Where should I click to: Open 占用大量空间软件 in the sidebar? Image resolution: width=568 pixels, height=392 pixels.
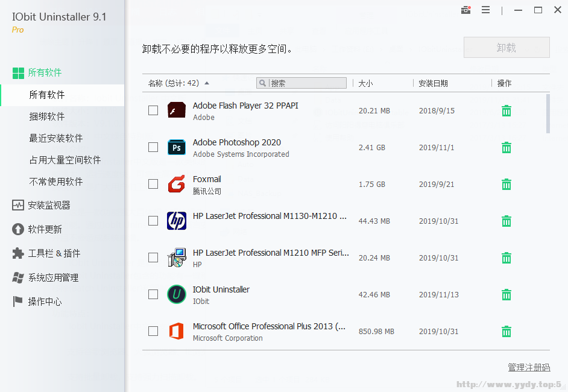(x=65, y=160)
